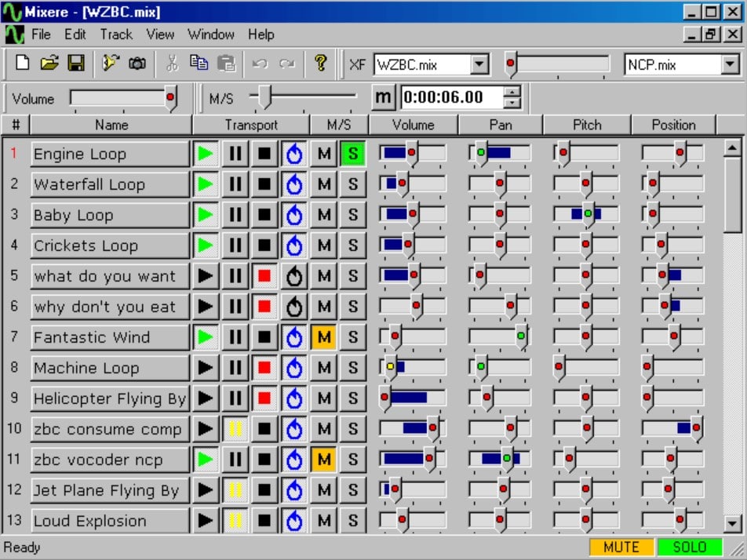Open the View menu
Screen dimensions: 747x560
pyautogui.click(x=160, y=35)
